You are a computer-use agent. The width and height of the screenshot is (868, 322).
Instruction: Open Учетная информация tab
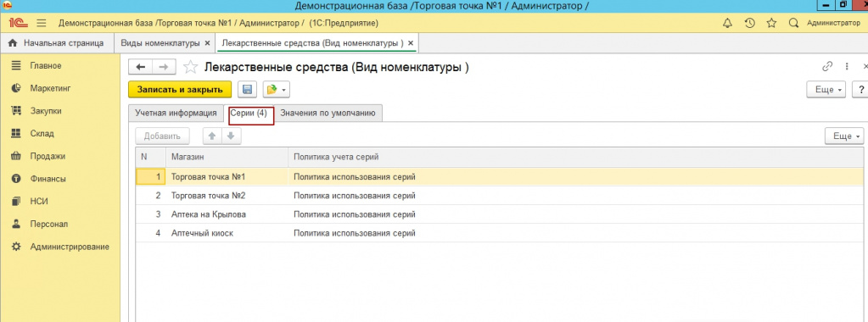coord(176,113)
